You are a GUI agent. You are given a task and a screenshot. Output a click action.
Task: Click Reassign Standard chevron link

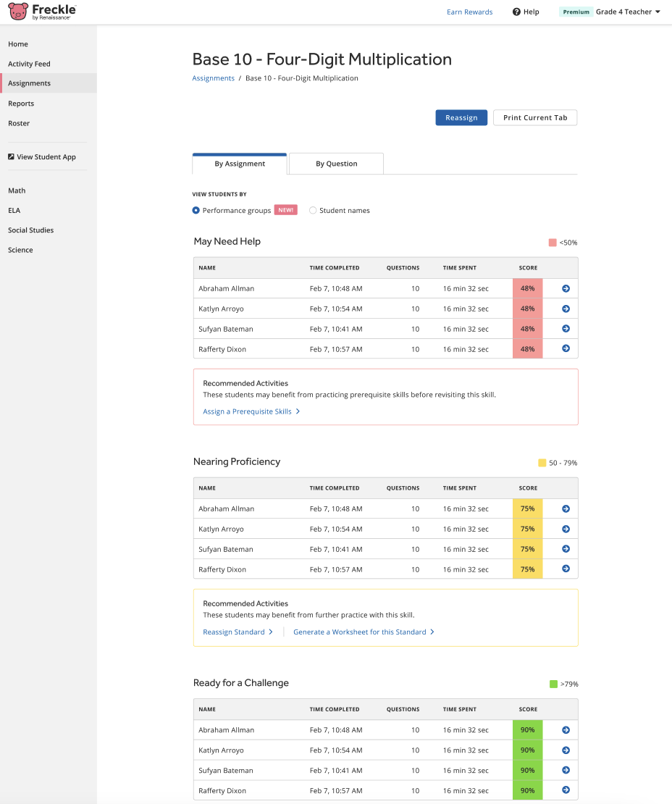(x=238, y=632)
